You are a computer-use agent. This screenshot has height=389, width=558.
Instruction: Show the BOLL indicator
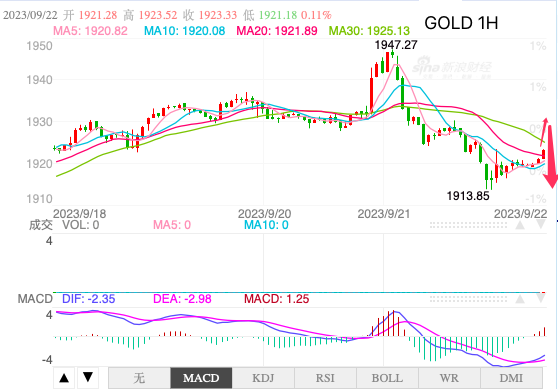[387, 378]
